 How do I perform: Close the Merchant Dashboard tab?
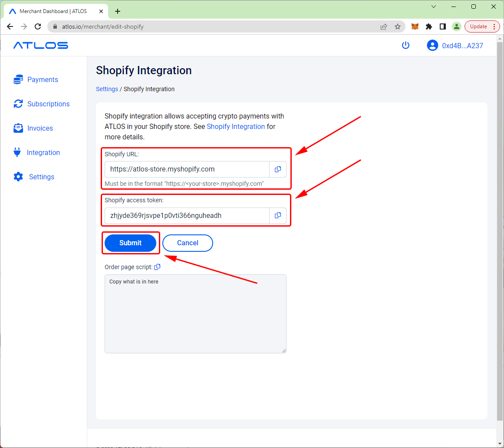coord(101,11)
